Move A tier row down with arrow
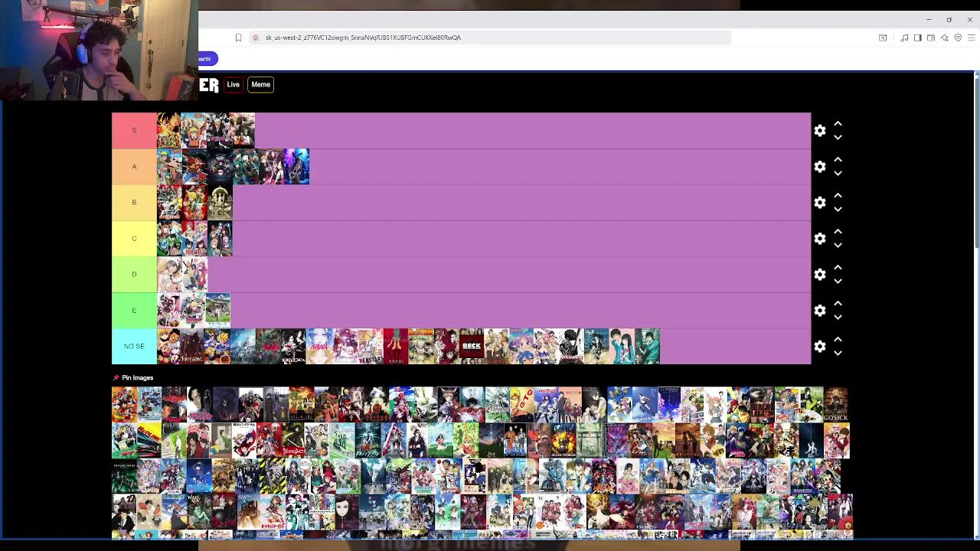This screenshot has width=980, height=551. click(x=838, y=174)
